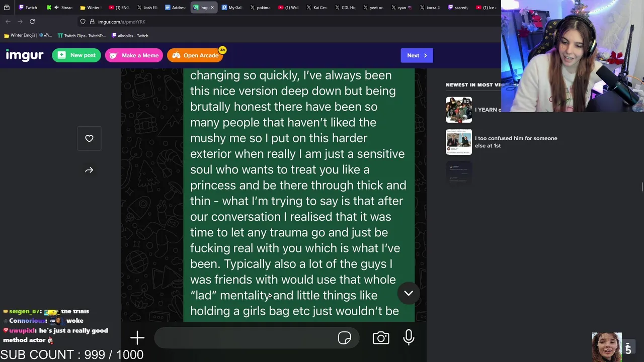Image resolution: width=644 pixels, height=362 pixels.
Task: Share the post using the arrow icon
Action: pos(89,170)
